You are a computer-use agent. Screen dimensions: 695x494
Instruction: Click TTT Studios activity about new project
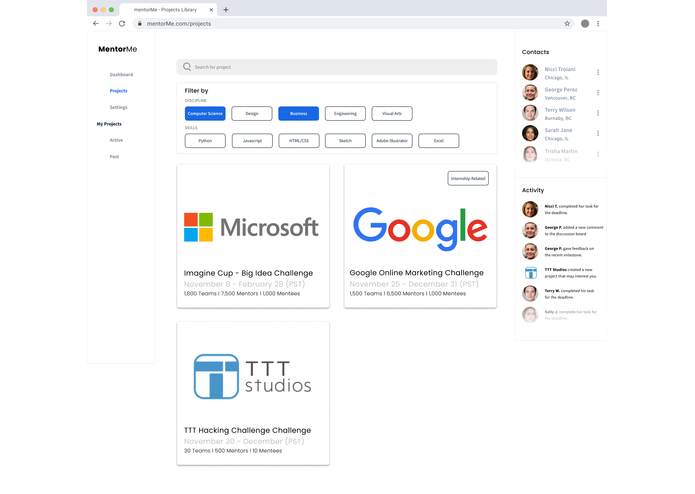571,273
